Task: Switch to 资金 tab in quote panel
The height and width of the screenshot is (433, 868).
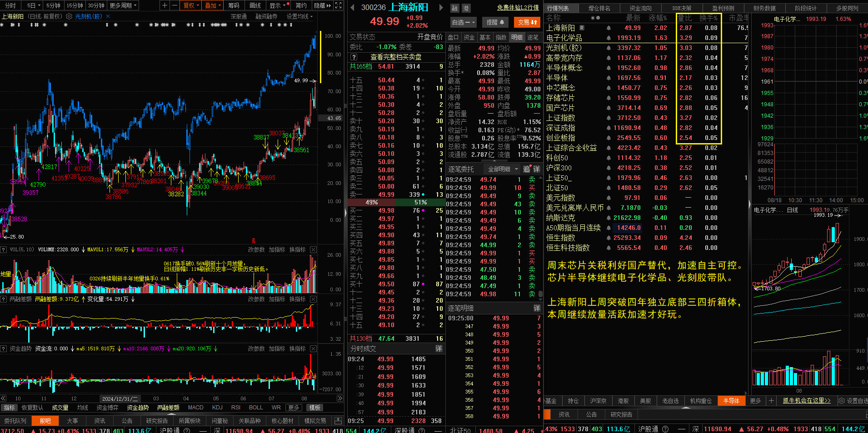Action: click(x=469, y=37)
